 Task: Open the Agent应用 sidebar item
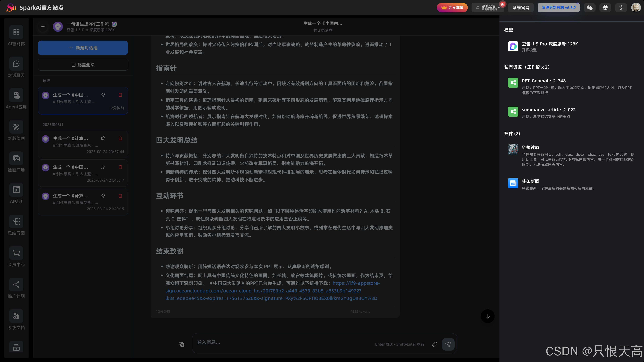pos(16,99)
